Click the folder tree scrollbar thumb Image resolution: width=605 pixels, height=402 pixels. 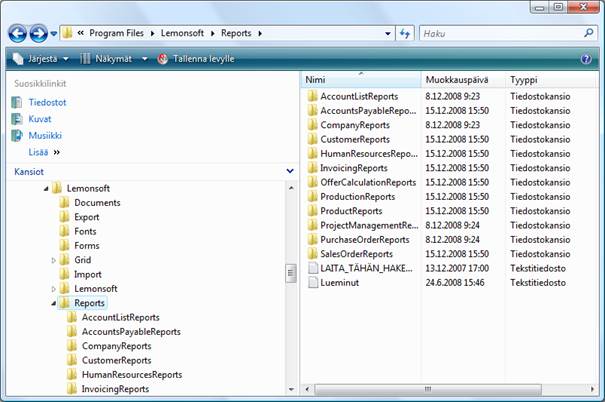coord(291,273)
